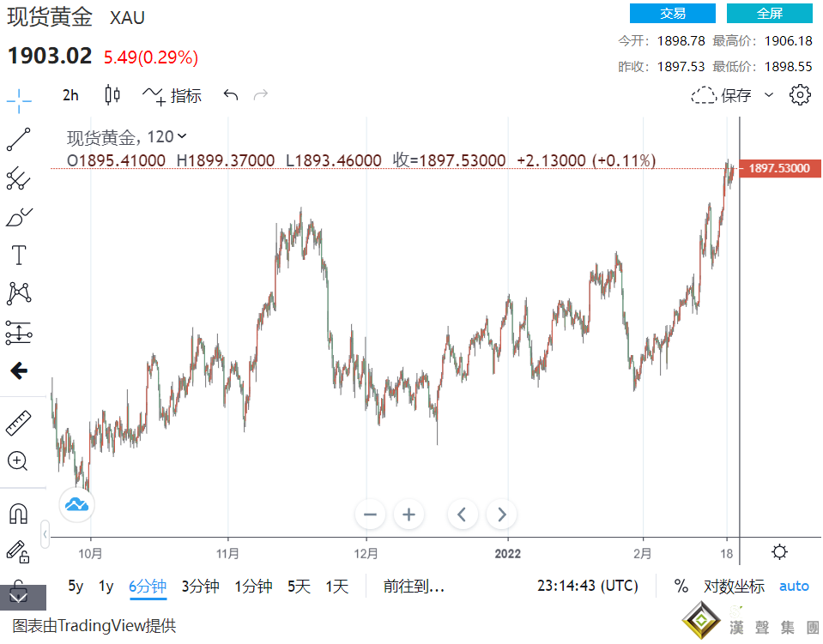Image resolution: width=823 pixels, height=644 pixels.
Task: Switch to the 5y time range
Action: (x=76, y=587)
